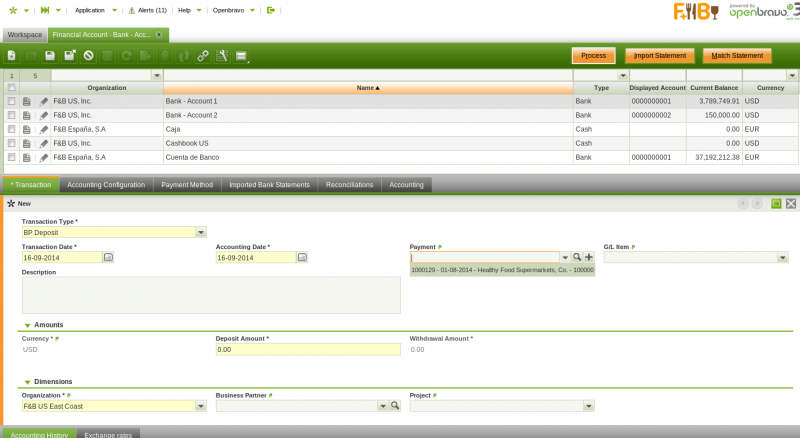Viewport: 800px width, 438px height.
Task: Open the Help menu
Action: [189, 10]
